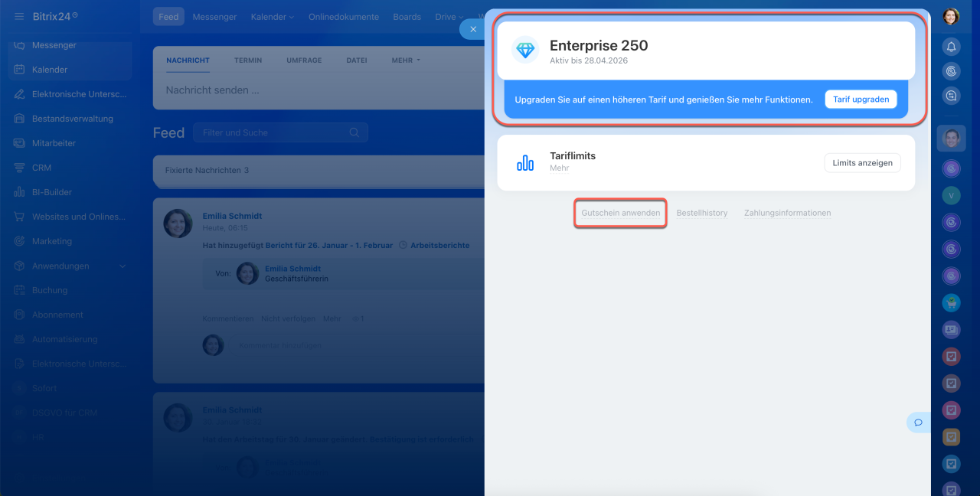Open Emilia Schmidt's name on the first post
Viewport: 980px width, 496px height.
(x=232, y=217)
